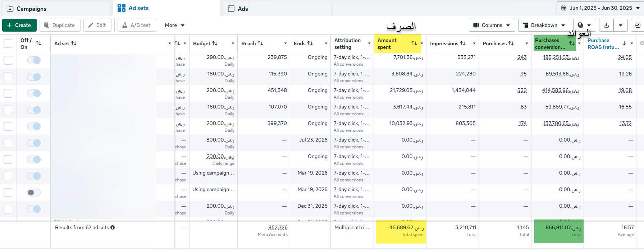Open the reports icon dropdown
This screenshot has height=250, width=644.
[x=584, y=25]
